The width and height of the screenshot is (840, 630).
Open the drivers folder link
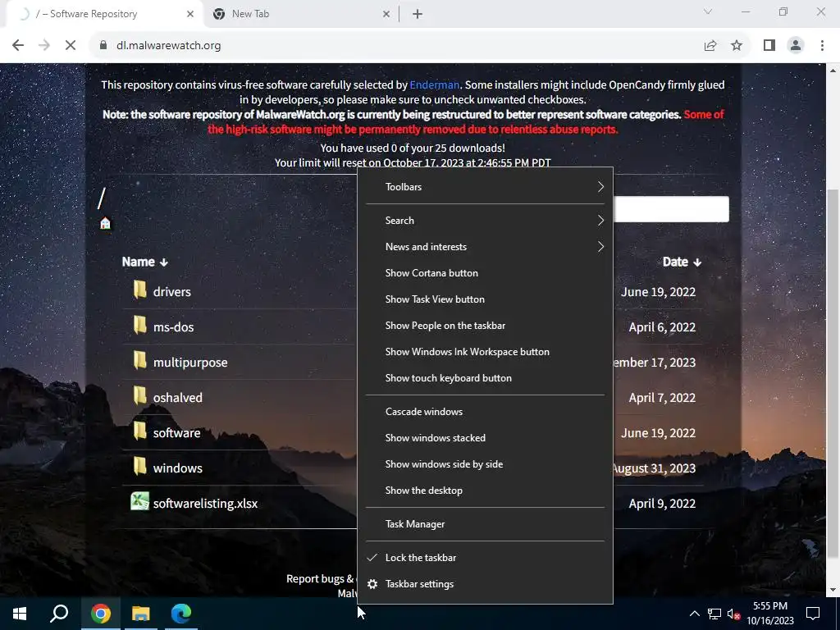click(172, 292)
